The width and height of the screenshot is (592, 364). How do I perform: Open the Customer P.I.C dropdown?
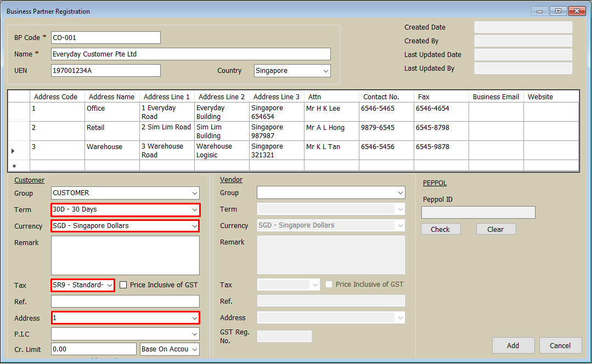click(x=125, y=334)
